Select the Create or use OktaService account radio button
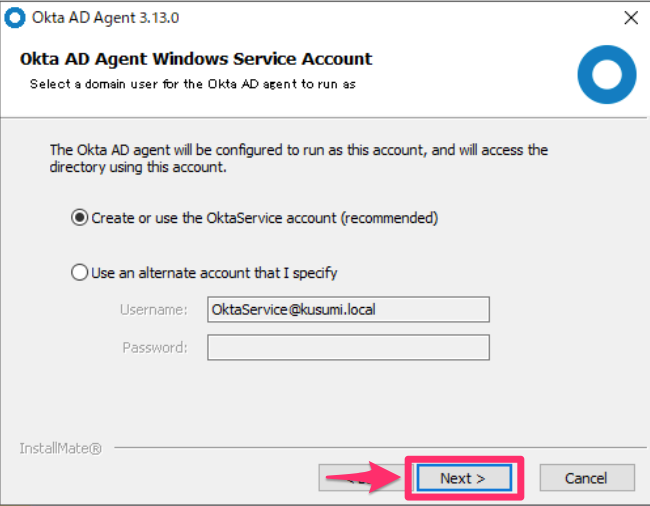The image size is (650, 506). [80, 218]
